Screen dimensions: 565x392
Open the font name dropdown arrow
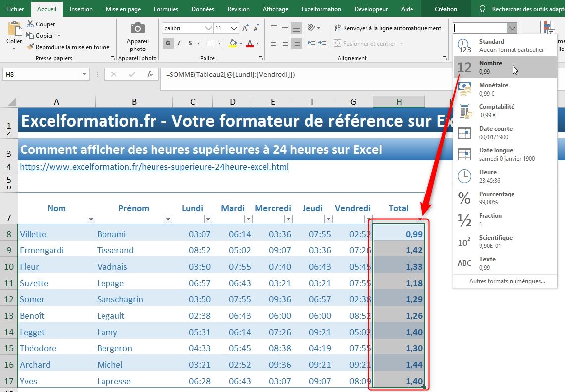[208, 28]
